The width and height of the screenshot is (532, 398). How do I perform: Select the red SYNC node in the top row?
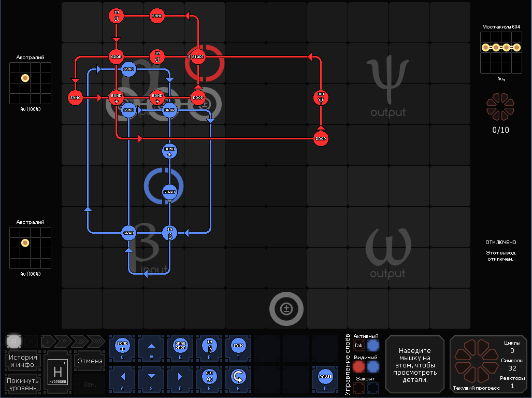157,16
